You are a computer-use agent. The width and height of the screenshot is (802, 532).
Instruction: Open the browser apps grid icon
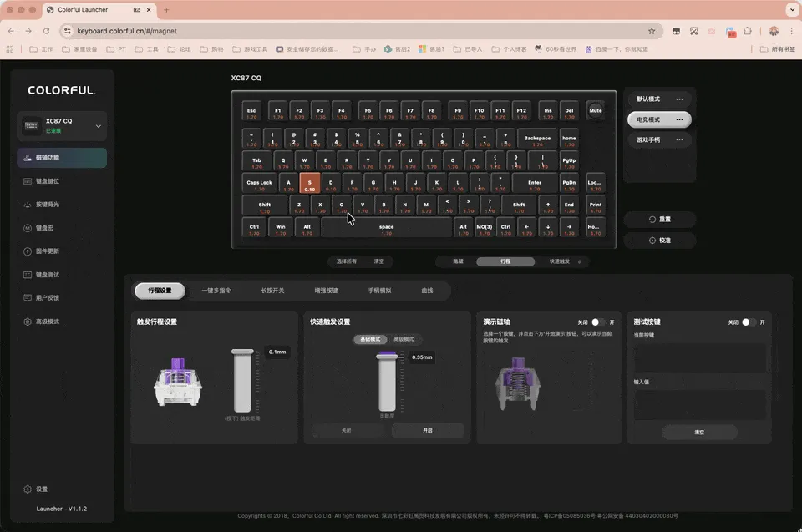[10, 49]
